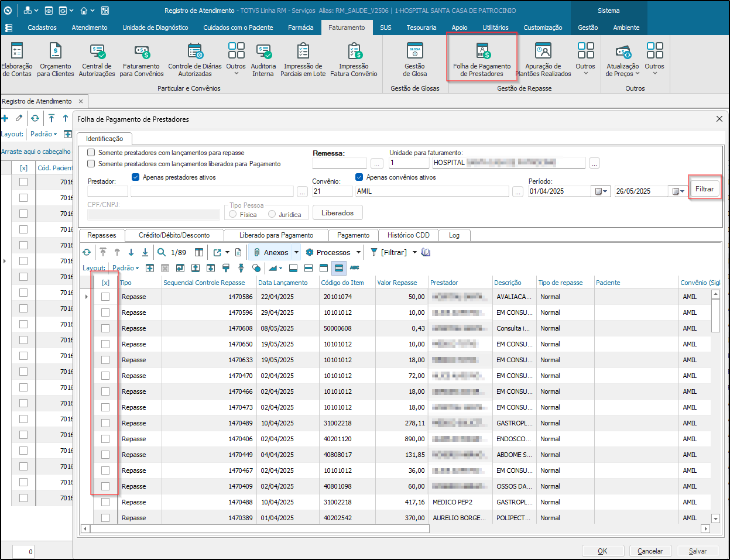Select Jurídica radio button
Viewport: 730px width, 560px height.
pyautogui.click(x=272, y=215)
